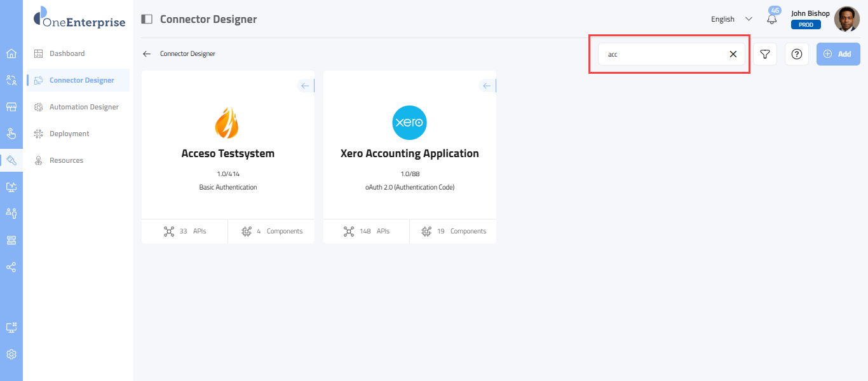Click the settings gear in left rail
Image resolution: width=868 pixels, height=381 pixels.
click(x=11, y=354)
